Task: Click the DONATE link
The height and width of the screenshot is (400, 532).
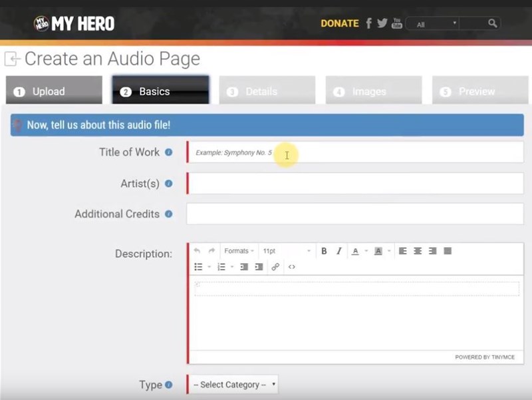Action: tap(340, 23)
